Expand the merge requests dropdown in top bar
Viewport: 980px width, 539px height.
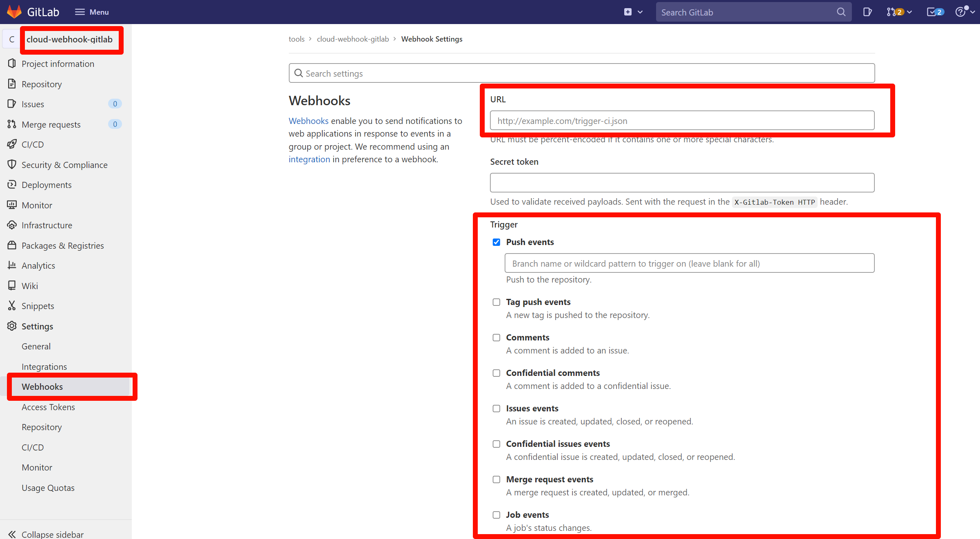tap(899, 12)
